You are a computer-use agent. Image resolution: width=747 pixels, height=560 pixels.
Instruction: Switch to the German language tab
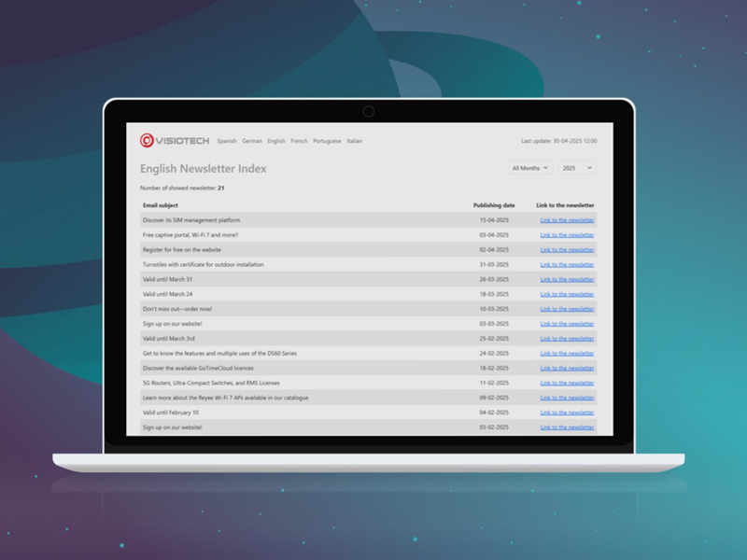pos(252,141)
